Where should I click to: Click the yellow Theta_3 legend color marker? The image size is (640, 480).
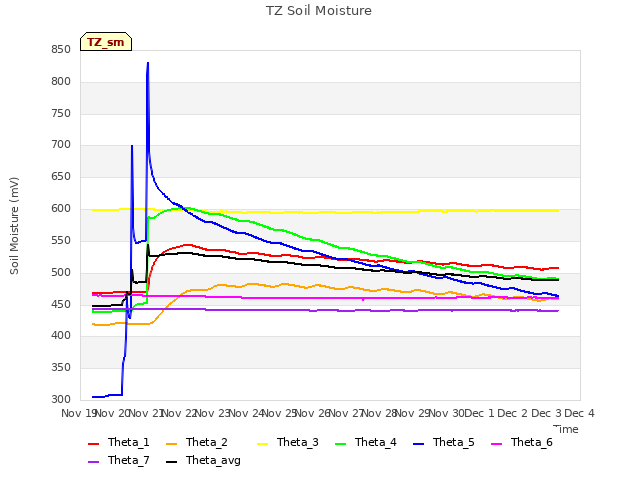[x=262, y=444]
